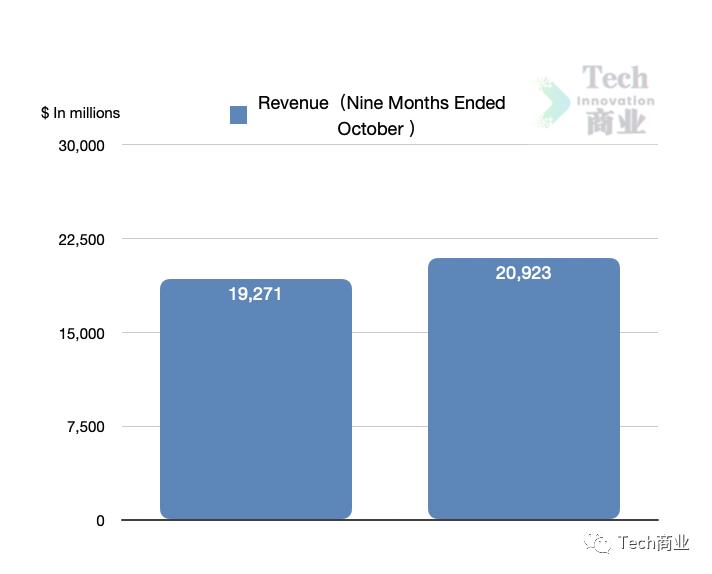Select the Revenue legend label text
Viewport: 712px width, 574px height.
(381, 115)
